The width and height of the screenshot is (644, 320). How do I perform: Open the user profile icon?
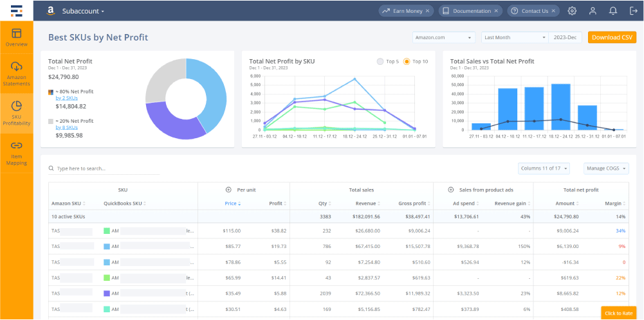[x=593, y=11]
